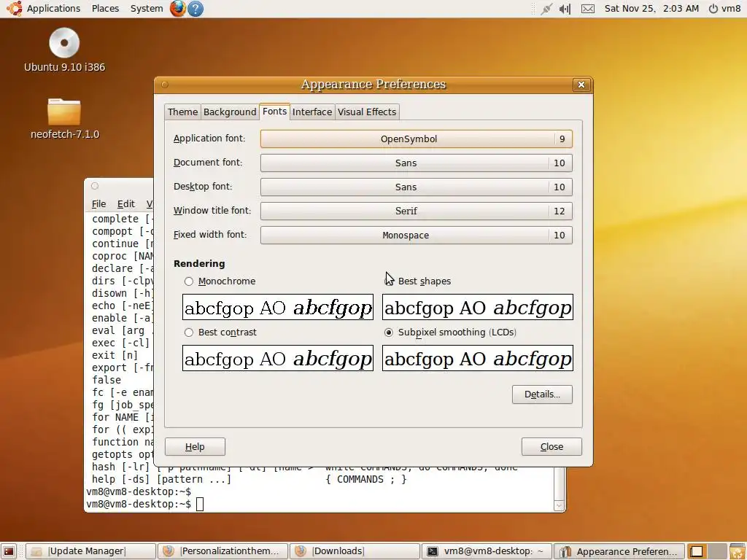This screenshot has height=560, width=747.
Task: Close the Appearance Preferences window with X
Action: tap(581, 85)
